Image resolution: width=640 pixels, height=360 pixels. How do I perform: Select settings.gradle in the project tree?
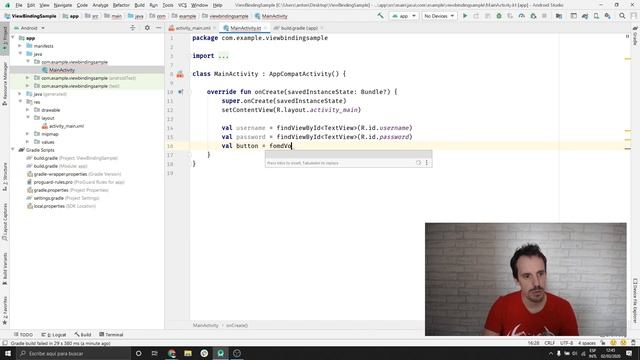pos(48,198)
